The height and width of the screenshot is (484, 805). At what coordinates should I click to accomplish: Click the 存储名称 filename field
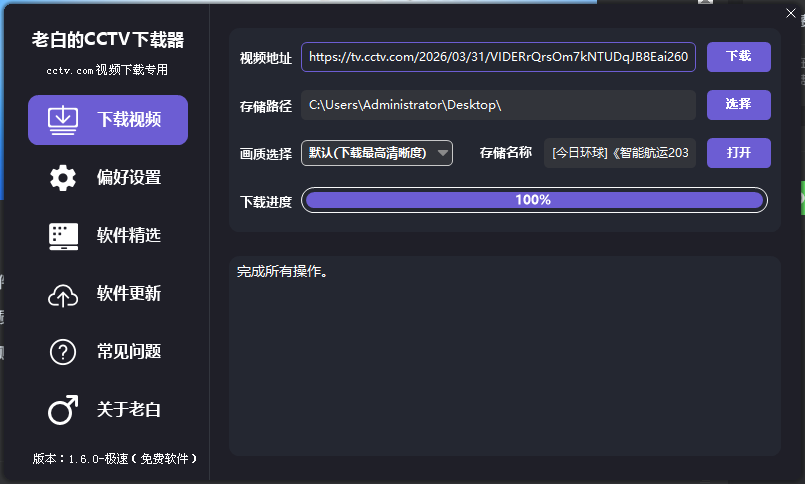tap(619, 153)
